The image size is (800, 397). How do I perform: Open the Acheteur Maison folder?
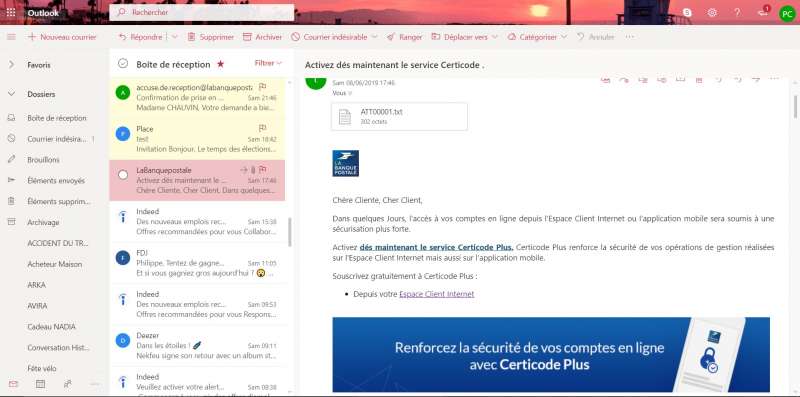pyautogui.click(x=55, y=264)
